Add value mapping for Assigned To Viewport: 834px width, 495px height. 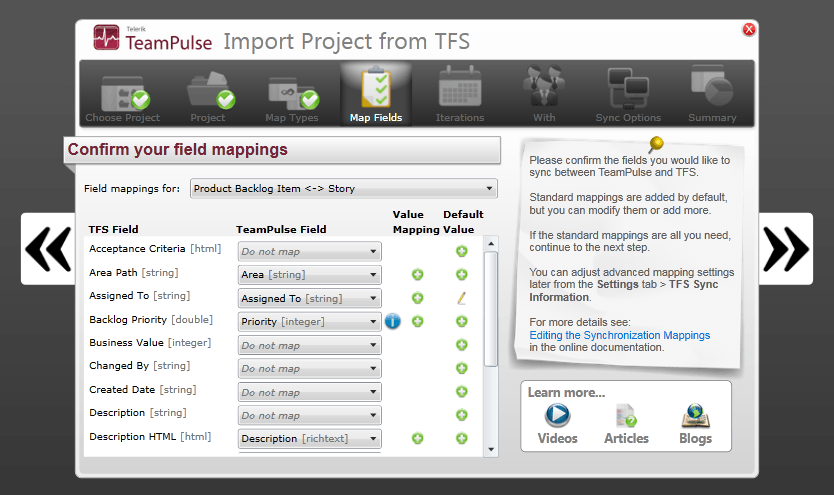coord(418,298)
